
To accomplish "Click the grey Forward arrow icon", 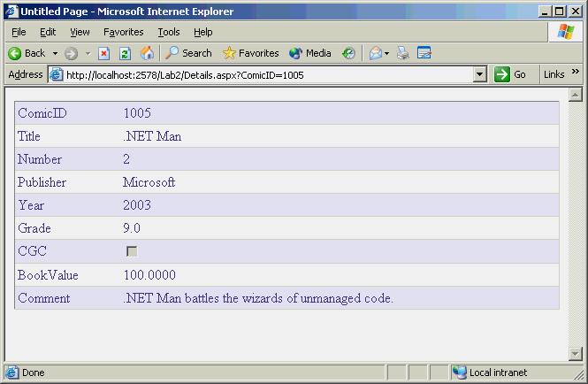I will tap(71, 54).
